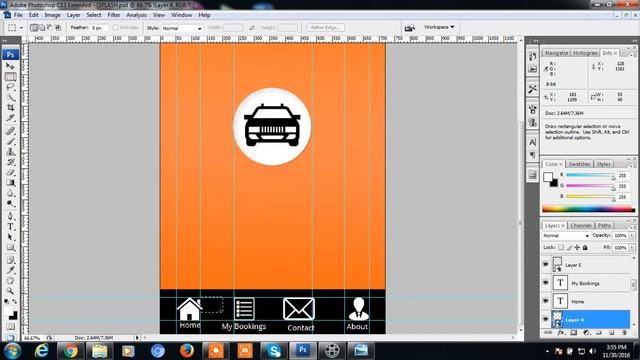
Task: Click Add layer style fx button
Action: click(561, 333)
